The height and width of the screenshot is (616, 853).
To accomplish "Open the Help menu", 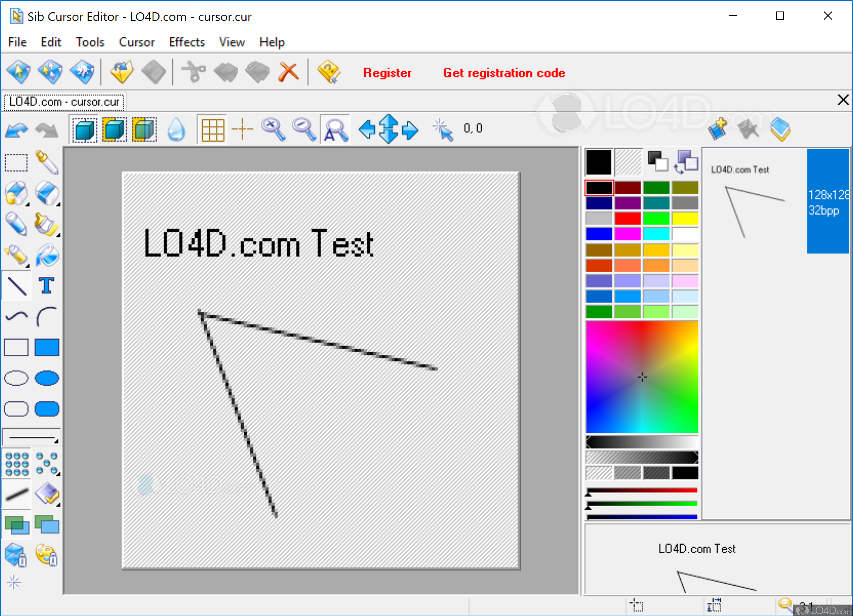I will [x=272, y=42].
